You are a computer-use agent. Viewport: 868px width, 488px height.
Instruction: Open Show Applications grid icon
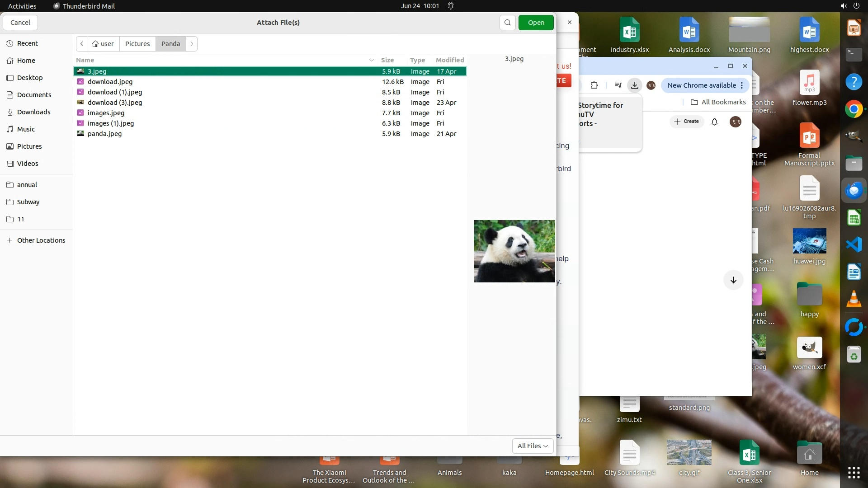(854, 473)
